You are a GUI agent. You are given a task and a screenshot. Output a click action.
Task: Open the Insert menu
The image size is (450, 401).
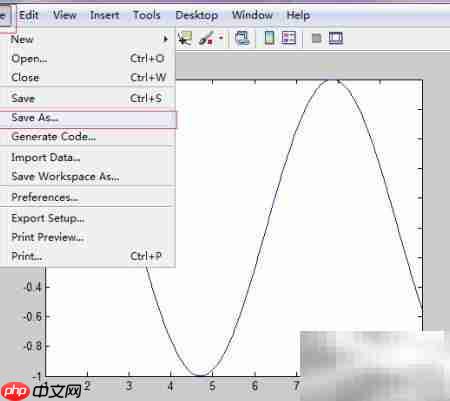point(105,15)
